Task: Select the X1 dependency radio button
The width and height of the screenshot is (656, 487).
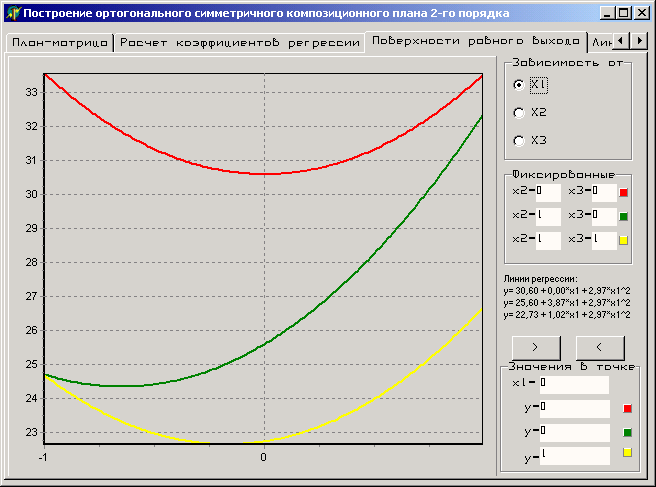Action: [519, 85]
